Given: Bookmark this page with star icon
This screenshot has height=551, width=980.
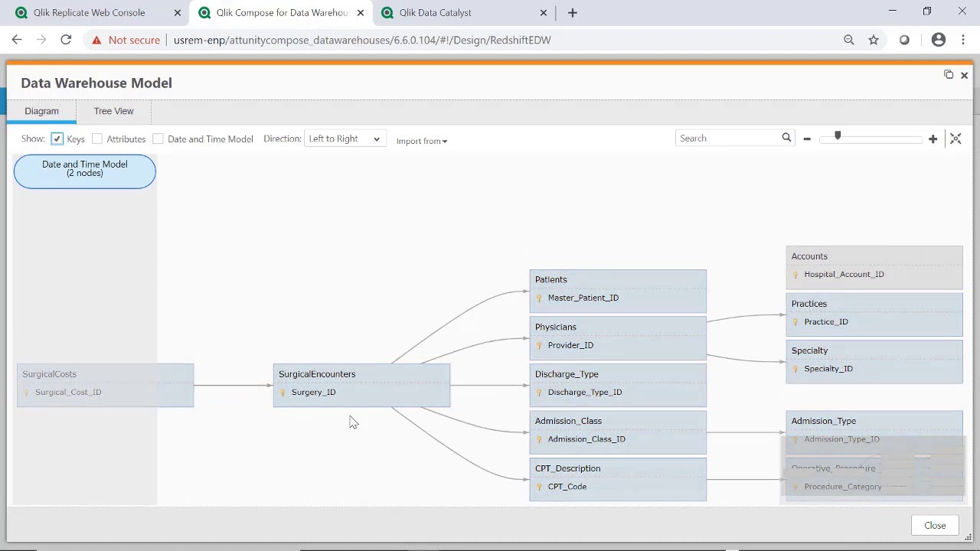Looking at the screenshot, I should click(x=874, y=40).
